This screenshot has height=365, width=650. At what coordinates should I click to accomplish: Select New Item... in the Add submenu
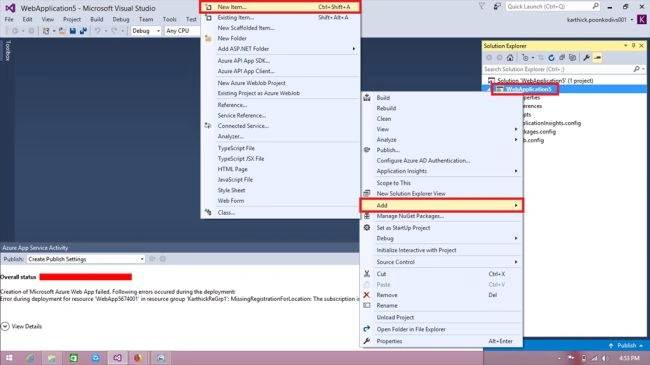coord(280,7)
